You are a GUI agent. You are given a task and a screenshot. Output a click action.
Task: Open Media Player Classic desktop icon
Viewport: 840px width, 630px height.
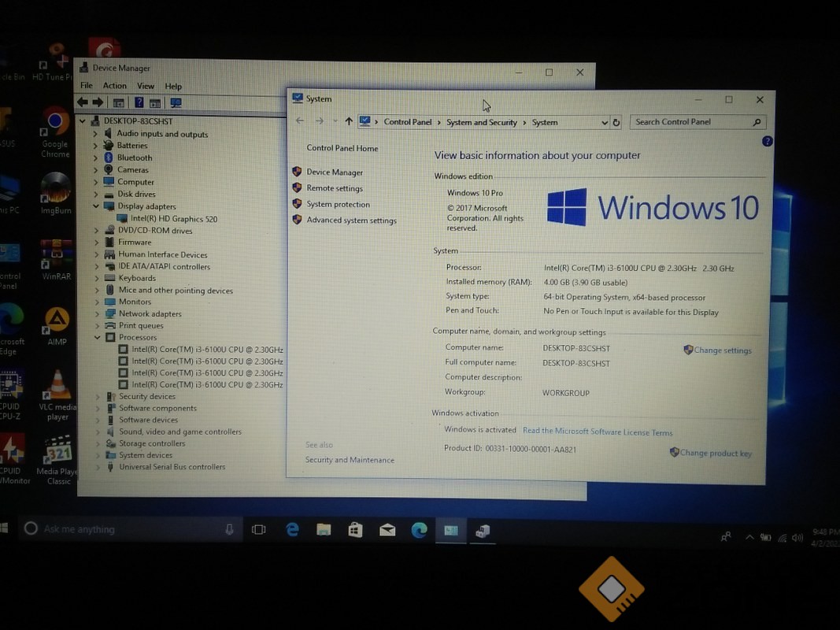tap(57, 460)
